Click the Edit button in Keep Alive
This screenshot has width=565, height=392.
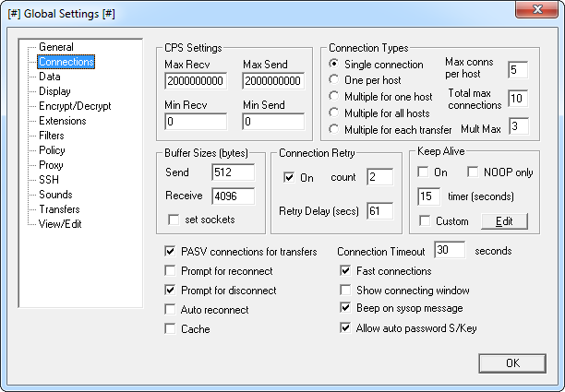(504, 221)
